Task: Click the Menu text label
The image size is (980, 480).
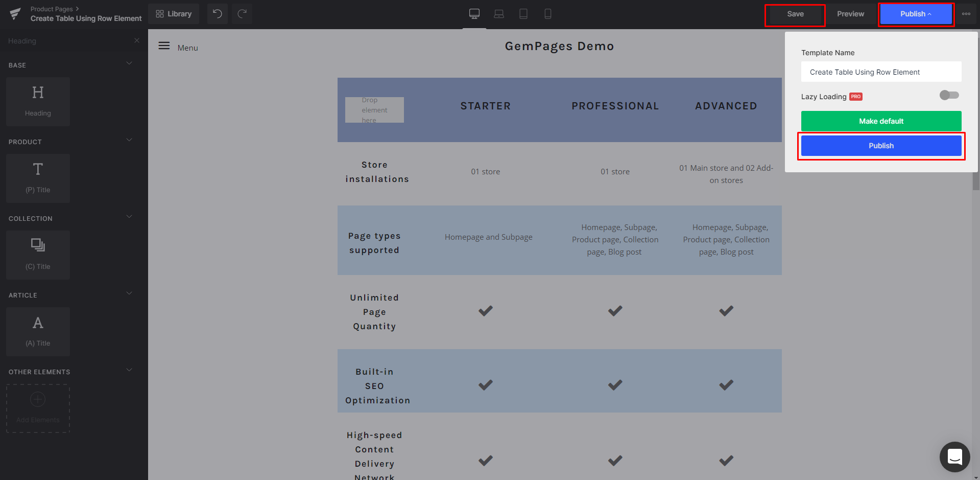Action: coord(187,48)
